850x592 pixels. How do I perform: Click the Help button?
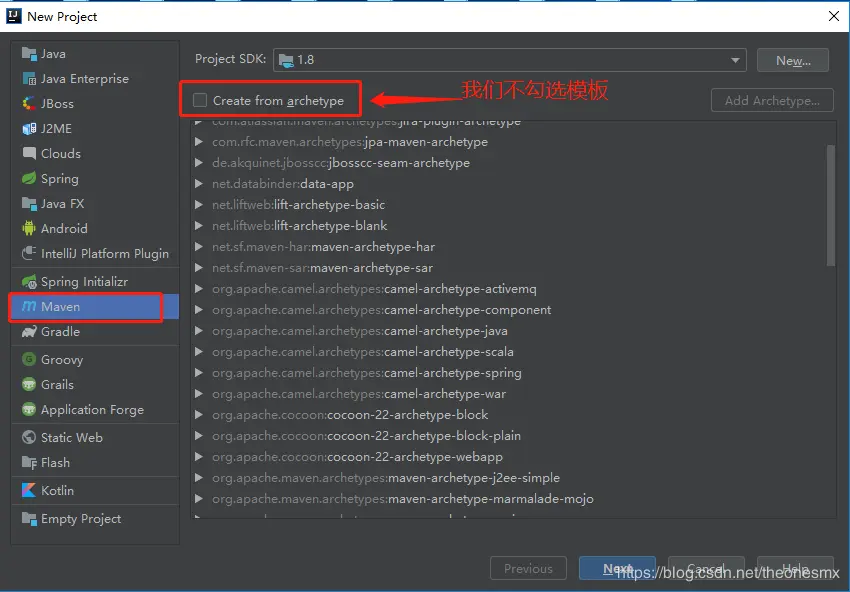(x=795, y=568)
